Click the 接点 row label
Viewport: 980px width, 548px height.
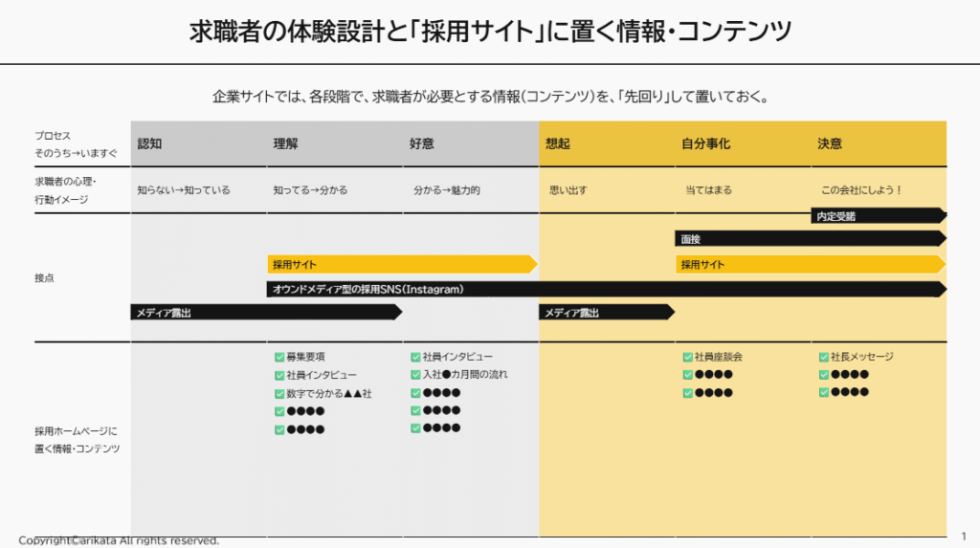(x=45, y=278)
